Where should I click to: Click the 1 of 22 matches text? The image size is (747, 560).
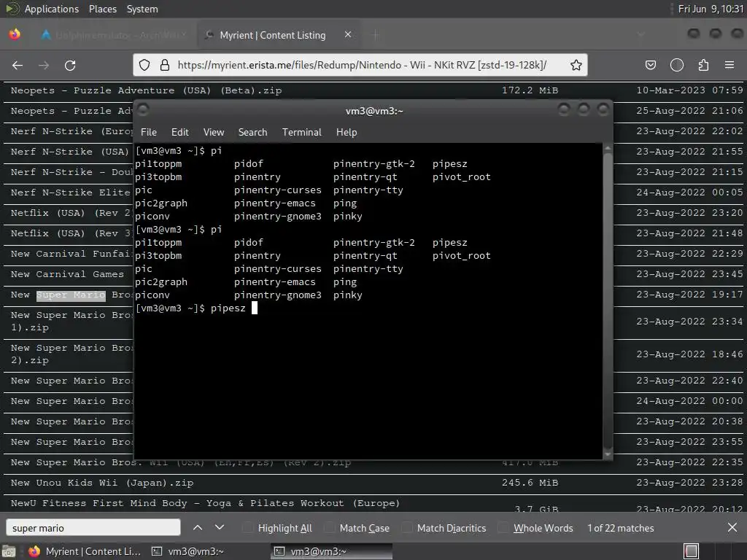[620, 528]
